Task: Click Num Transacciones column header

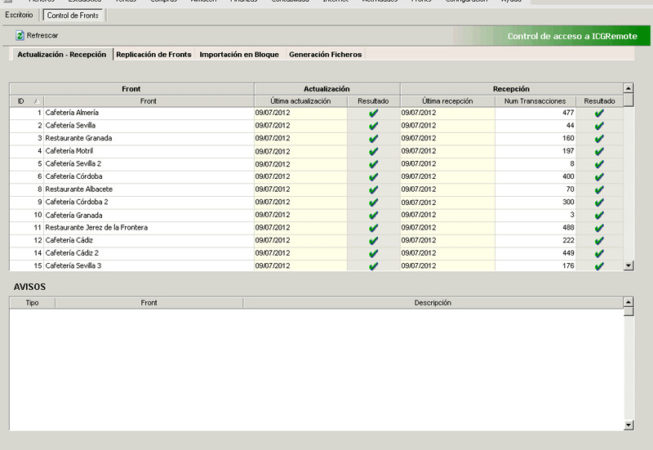Action: (x=535, y=101)
